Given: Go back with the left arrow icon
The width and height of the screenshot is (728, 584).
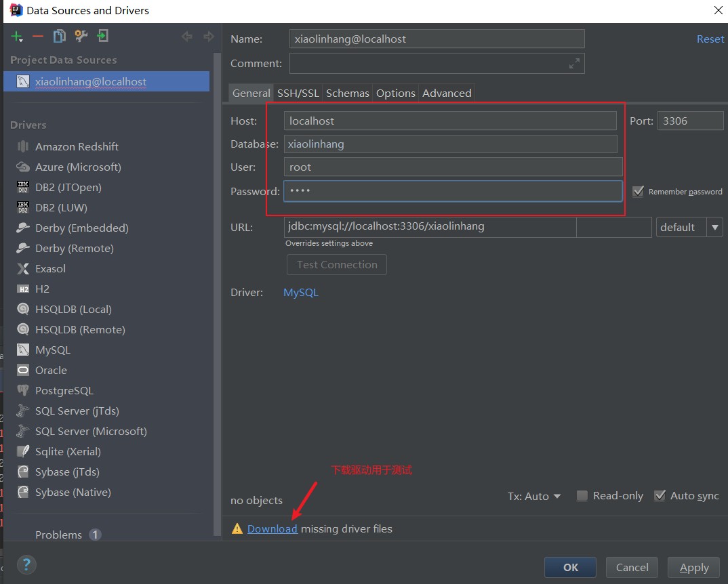Looking at the screenshot, I should [x=187, y=36].
